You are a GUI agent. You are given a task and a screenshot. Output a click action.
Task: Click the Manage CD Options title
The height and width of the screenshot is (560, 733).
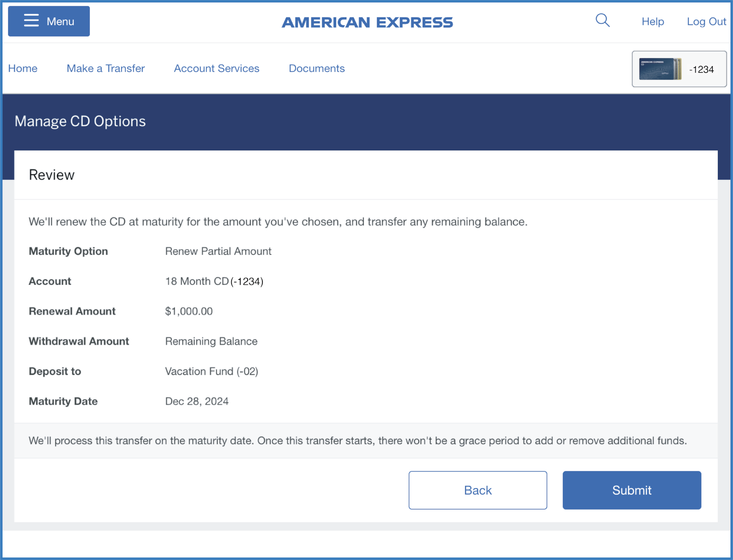click(x=80, y=121)
